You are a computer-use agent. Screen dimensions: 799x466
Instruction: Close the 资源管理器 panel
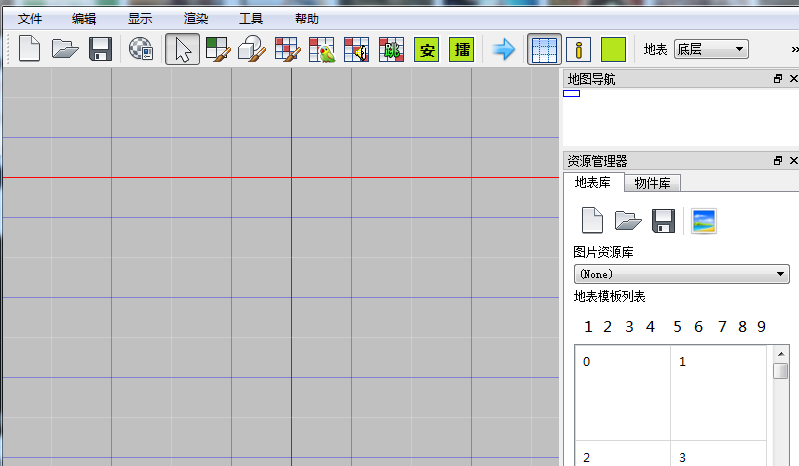[793, 160]
